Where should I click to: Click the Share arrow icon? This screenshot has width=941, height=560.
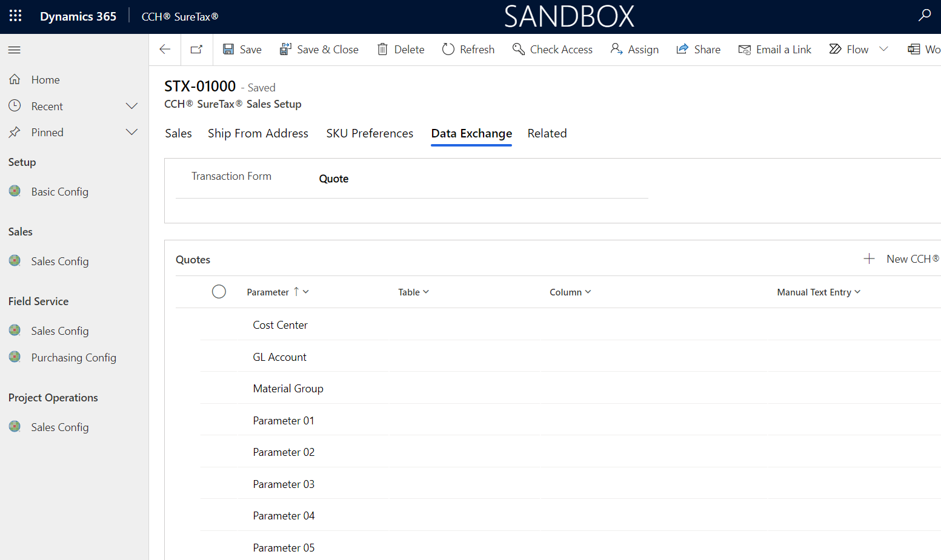pyautogui.click(x=682, y=50)
